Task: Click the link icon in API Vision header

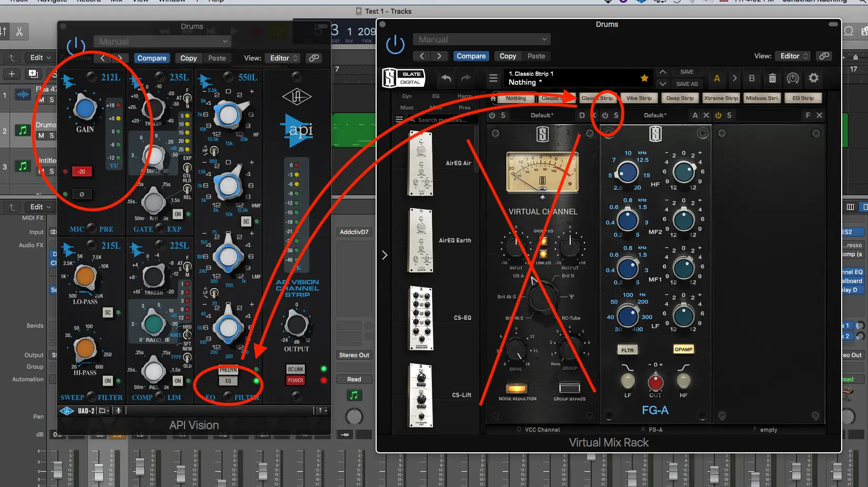Action: click(314, 58)
